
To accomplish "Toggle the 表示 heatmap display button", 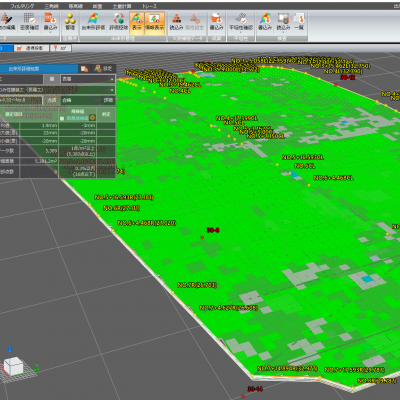I will 137,23.
